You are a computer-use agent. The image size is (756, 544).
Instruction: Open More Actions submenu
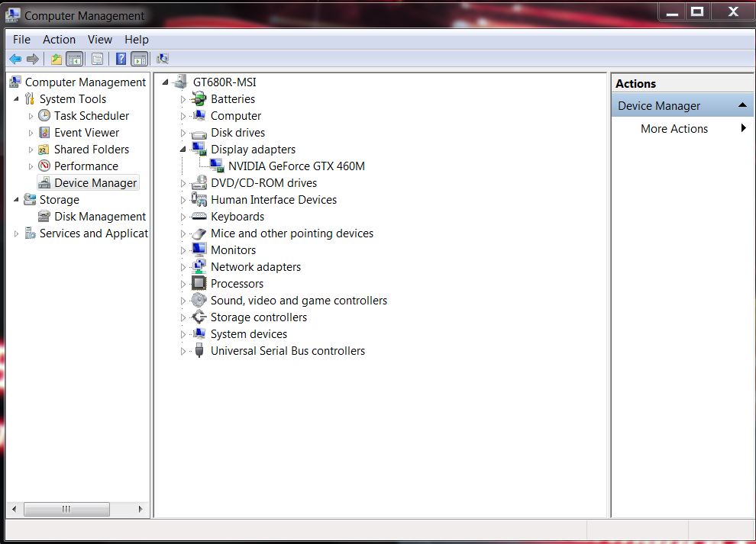[x=683, y=129]
